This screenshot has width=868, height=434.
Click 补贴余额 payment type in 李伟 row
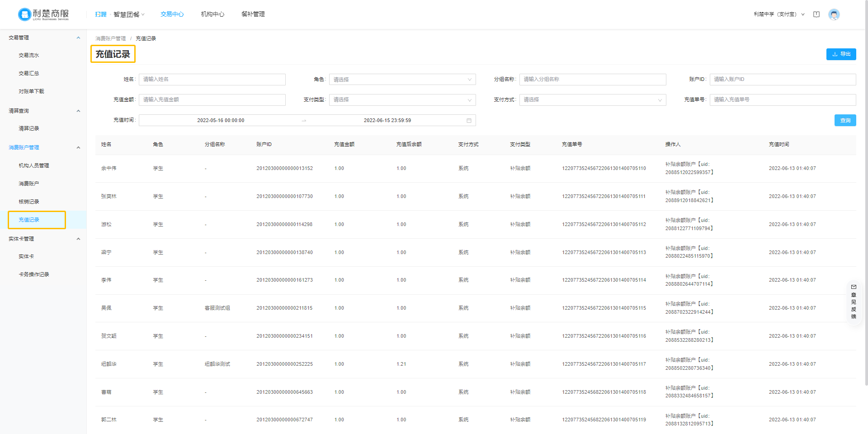pyautogui.click(x=520, y=280)
